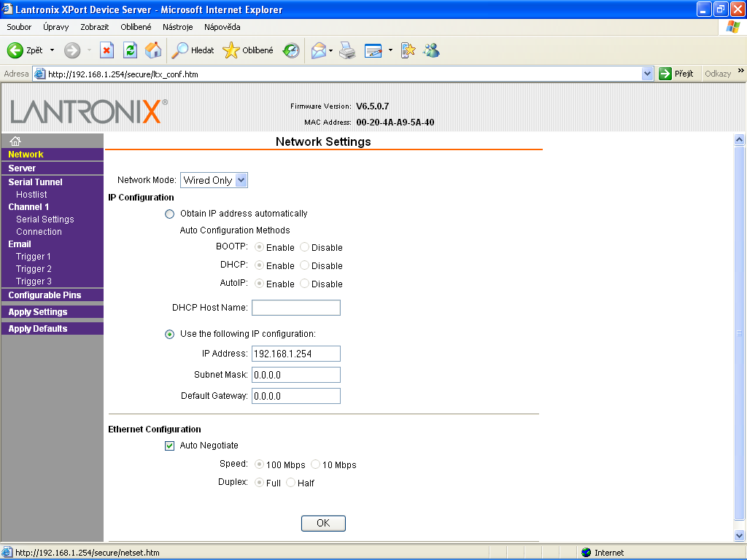This screenshot has height=560, width=747.
Task: Print the page with printer icon
Action: [347, 50]
